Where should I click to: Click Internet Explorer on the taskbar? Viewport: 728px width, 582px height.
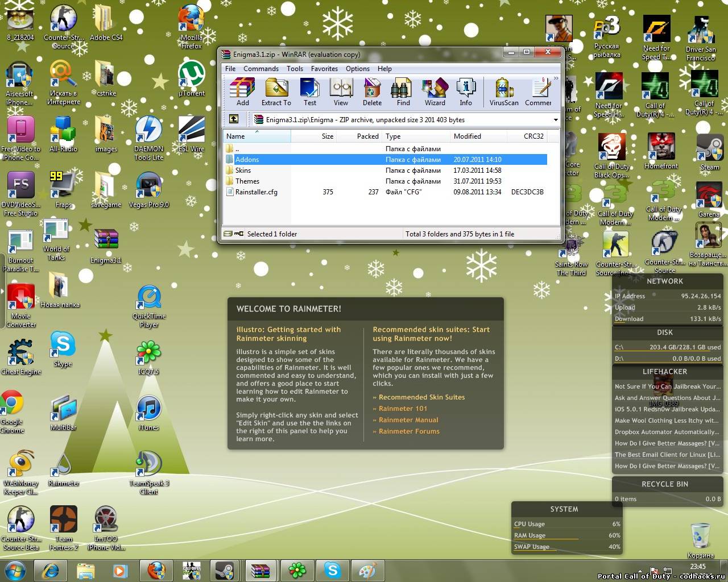pyautogui.click(x=51, y=570)
